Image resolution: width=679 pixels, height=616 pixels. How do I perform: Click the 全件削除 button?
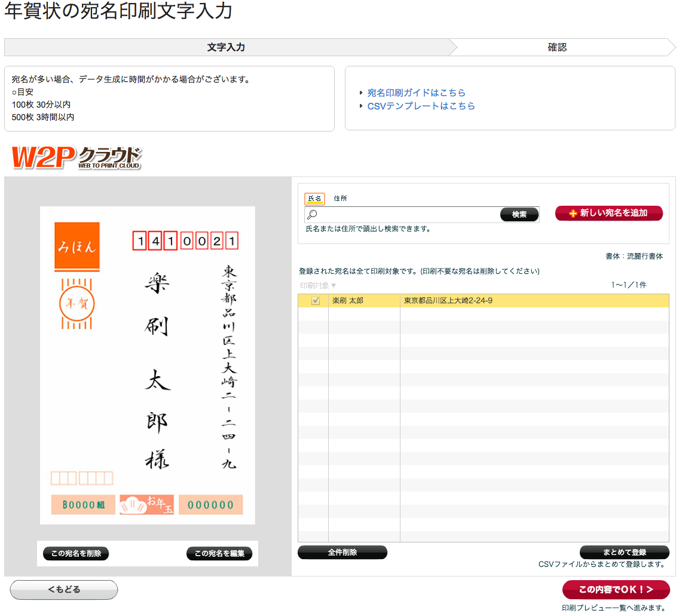(342, 553)
